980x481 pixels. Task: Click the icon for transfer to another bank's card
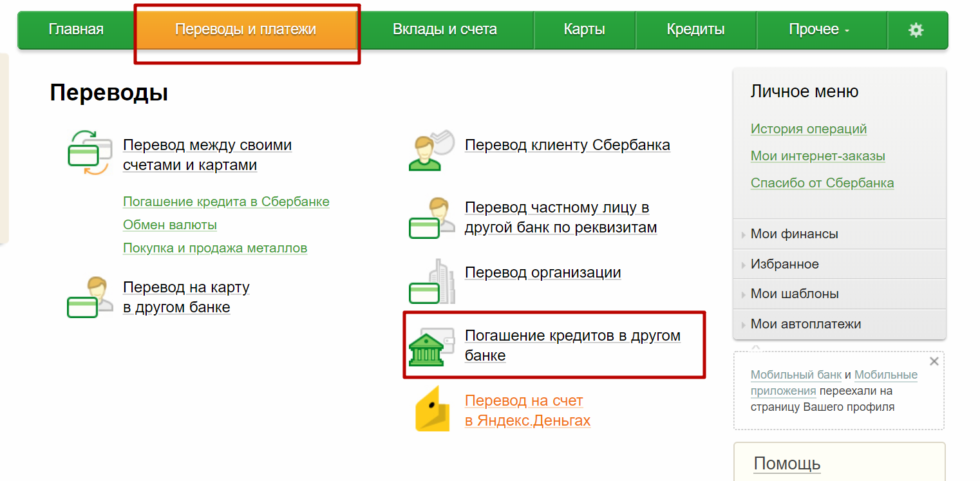[x=90, y=297]
